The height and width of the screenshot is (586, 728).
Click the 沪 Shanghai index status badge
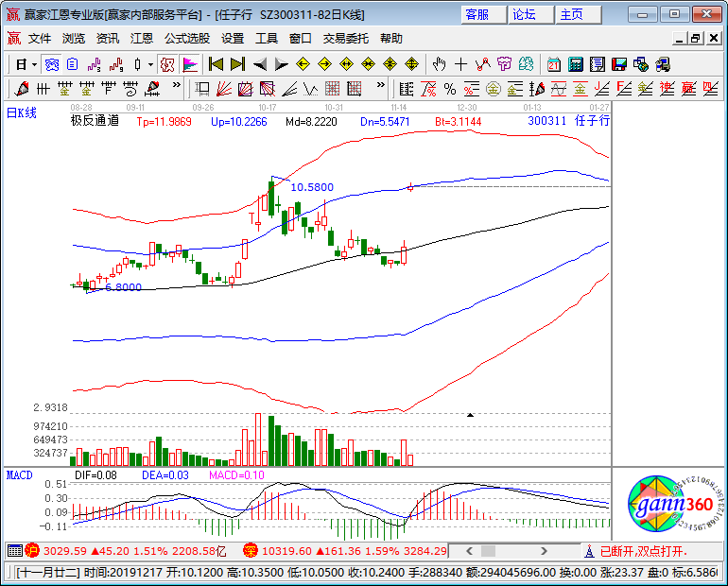(x=32, y=551)
